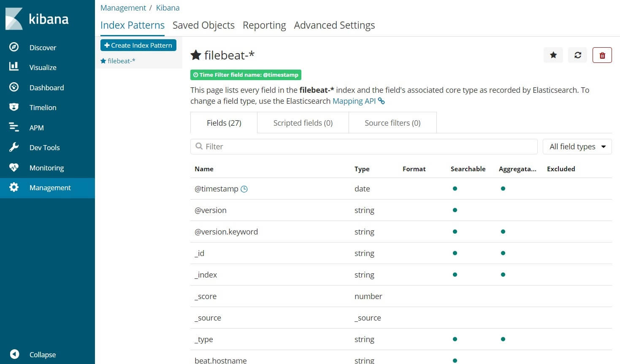Image resolution: width=620 pixels, height=364 pixels.
Task: Click the searchable dot for @version
Action: pos(455,210)
